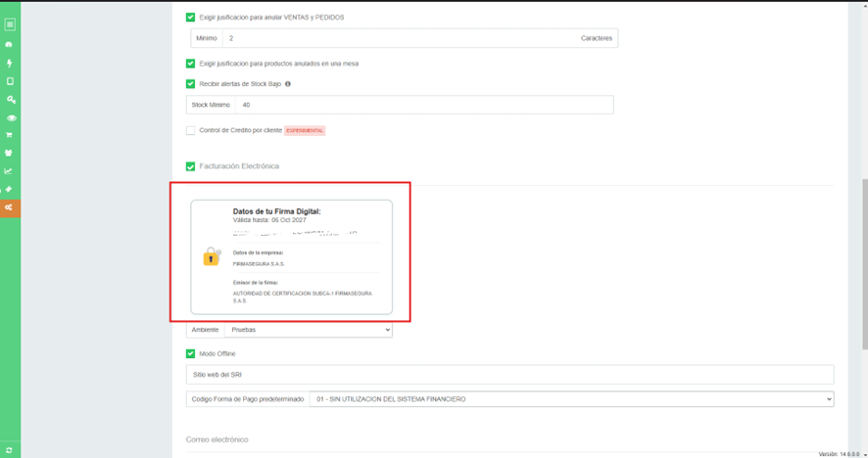Toggle Recibir alertas de Stock Bajo checkbox

(190, 84)
